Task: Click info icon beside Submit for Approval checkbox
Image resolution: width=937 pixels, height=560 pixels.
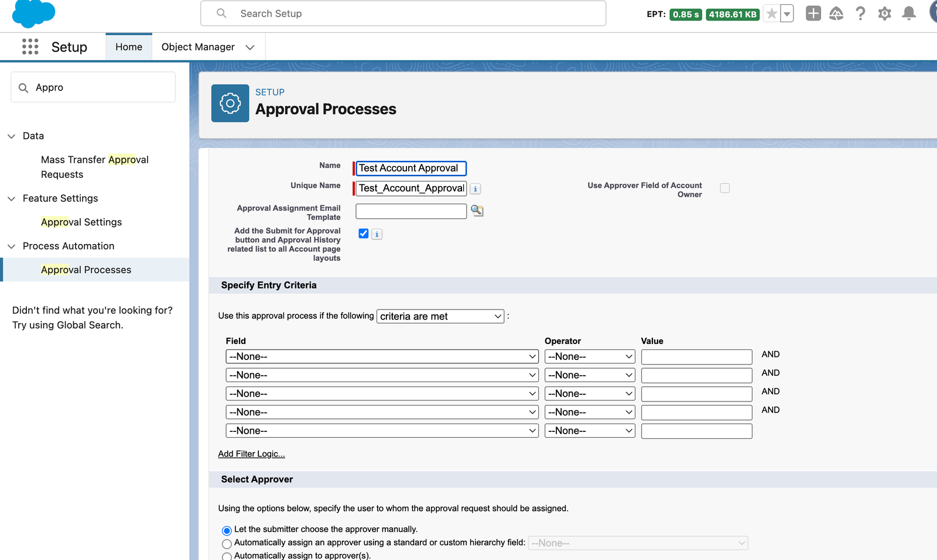Action: (x=377, y=235)
